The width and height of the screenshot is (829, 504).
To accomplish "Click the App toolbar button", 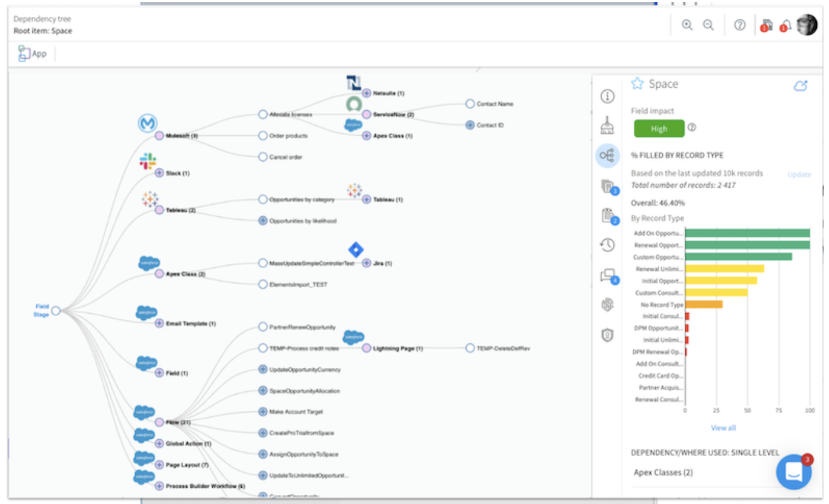I will [33, 53].
